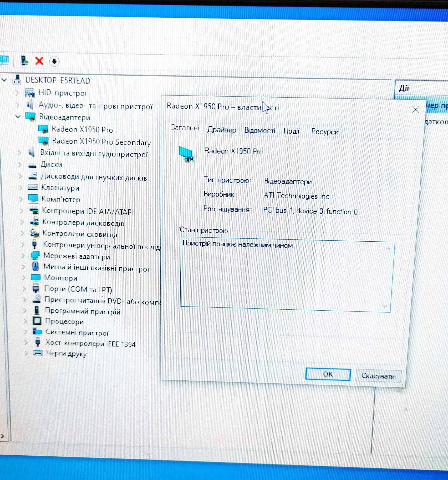The height and width of the screenshot is (480, 448).
Task: Click the OK button
Action: 328,374
